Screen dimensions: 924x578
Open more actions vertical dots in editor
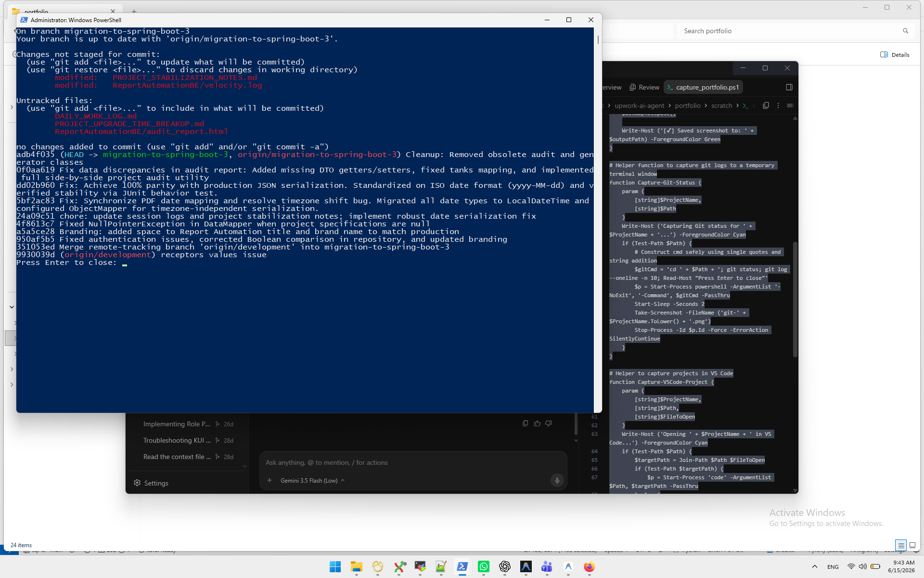click(778, 105)
